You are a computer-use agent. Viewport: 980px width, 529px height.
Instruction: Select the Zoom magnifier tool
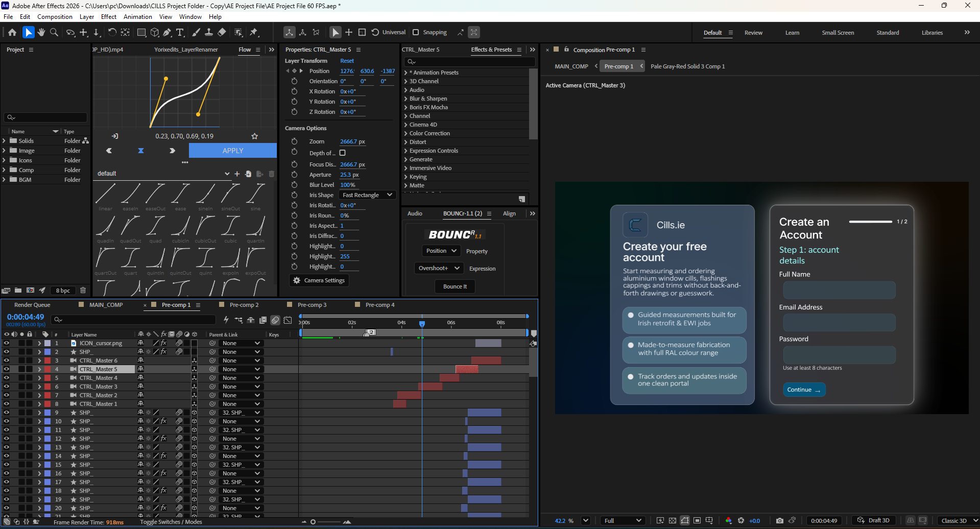(x=54, y=32)
